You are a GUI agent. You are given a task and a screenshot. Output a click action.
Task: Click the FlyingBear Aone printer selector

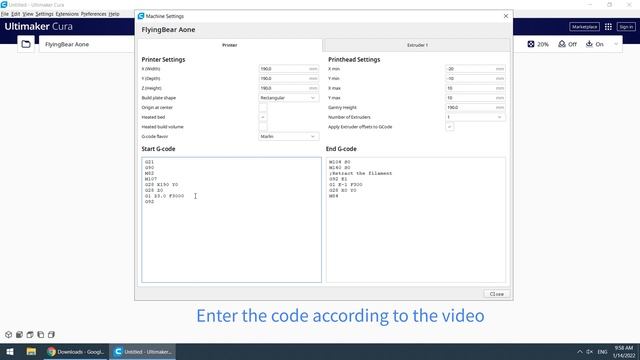(x=87, y=44)
